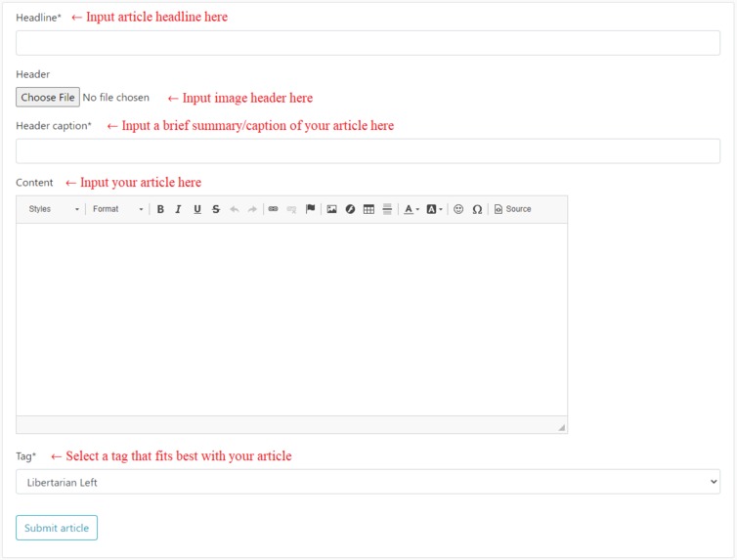
Task: Focus the Header caption input field
Action: [x=368, y=151]
